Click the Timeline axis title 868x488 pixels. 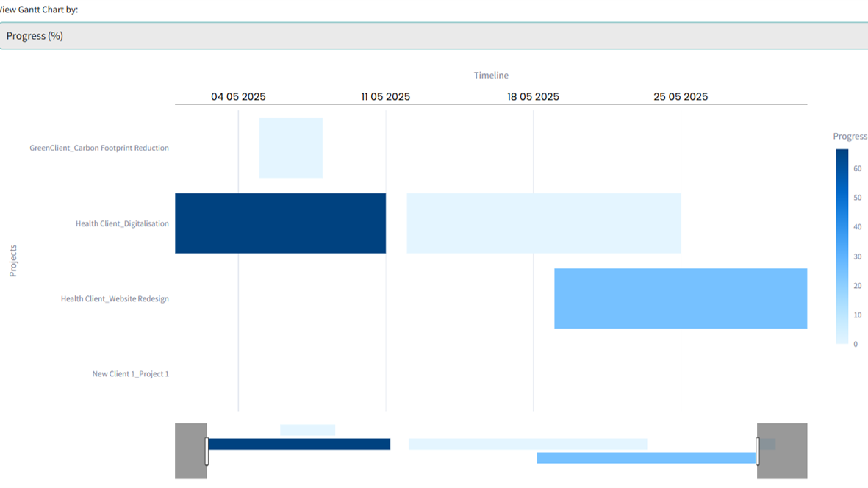pos(491,76)
